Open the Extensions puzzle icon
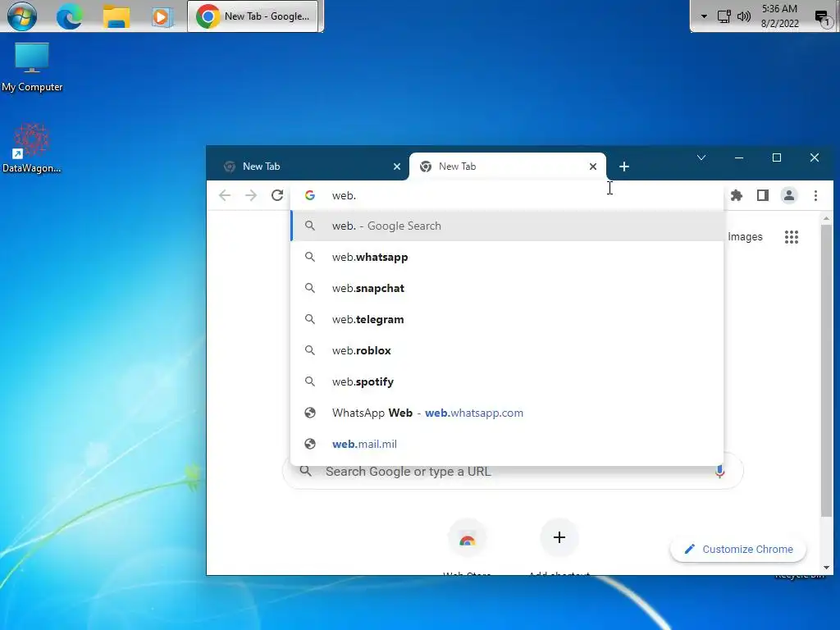This screenshot has height=630, width=840. [737, 195]
